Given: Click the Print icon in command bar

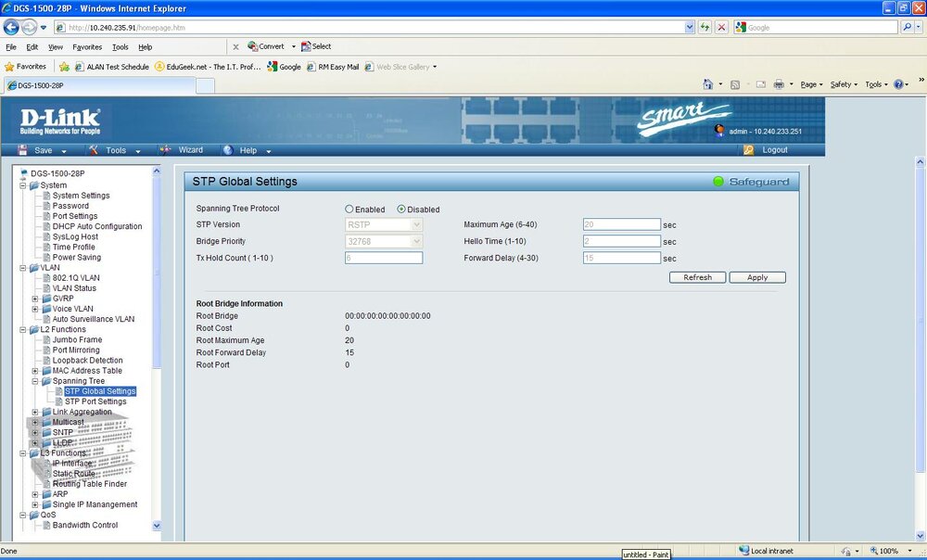Looking at the screenshot, I should (780, 84).
